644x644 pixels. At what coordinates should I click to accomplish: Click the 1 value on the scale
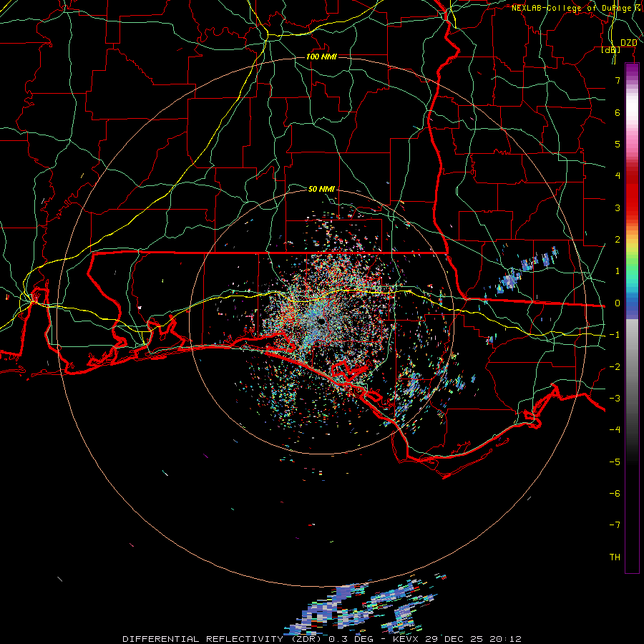coord(618,271)
